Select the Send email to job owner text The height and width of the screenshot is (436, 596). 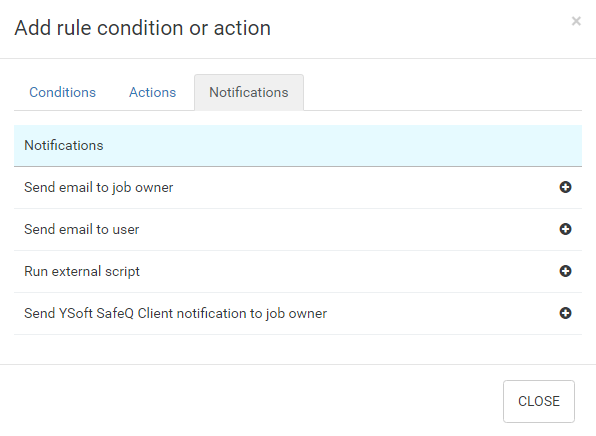(98, 187)
